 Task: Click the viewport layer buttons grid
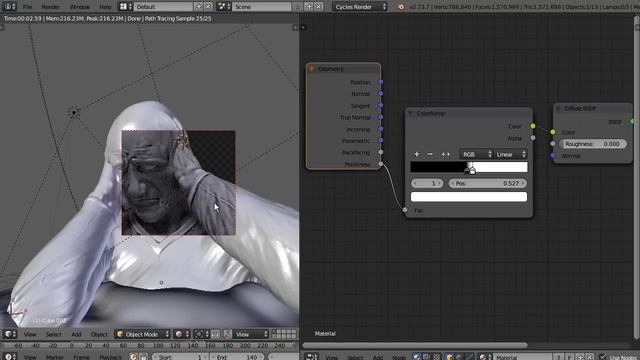284,334
